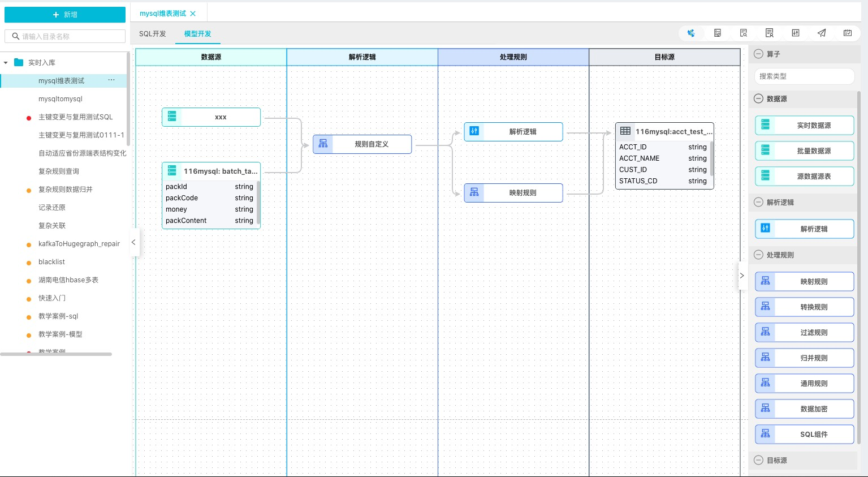This screenshot has width=868, height=477.
Task: Click the icon on 116mysql: batch_ta node
Action: (172, 170)
